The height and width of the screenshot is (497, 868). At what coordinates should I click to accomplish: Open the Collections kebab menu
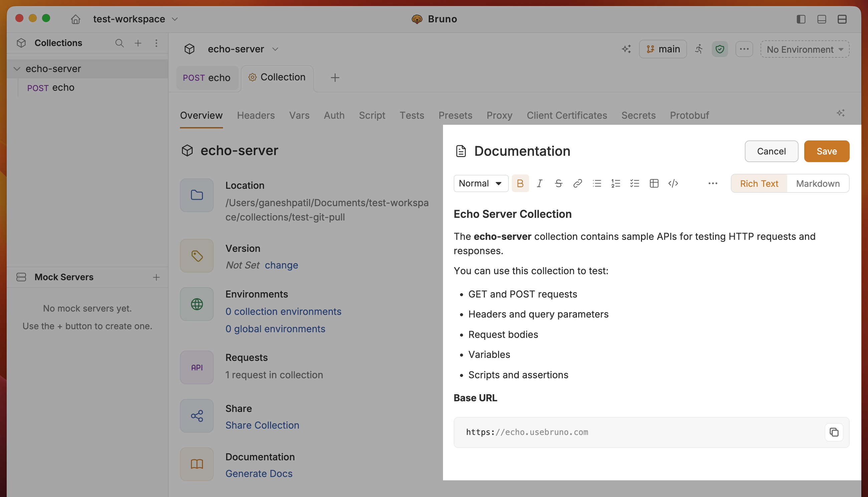[156, 43]
